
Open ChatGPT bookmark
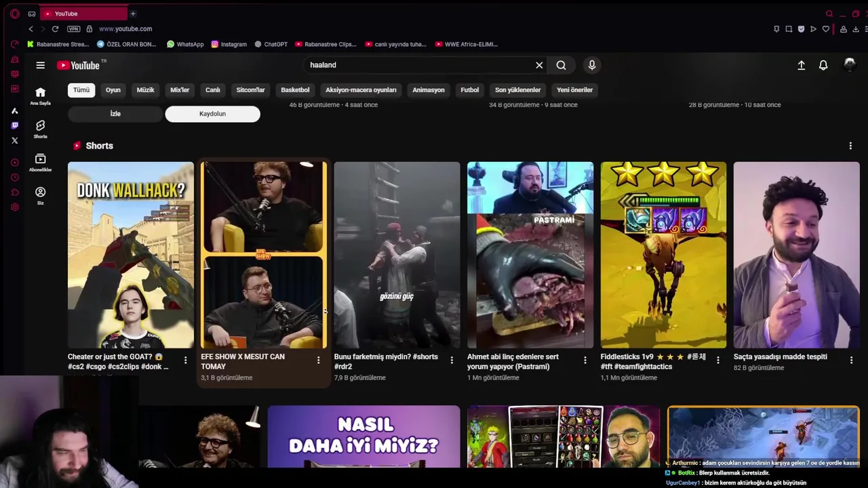click(271, 44)
